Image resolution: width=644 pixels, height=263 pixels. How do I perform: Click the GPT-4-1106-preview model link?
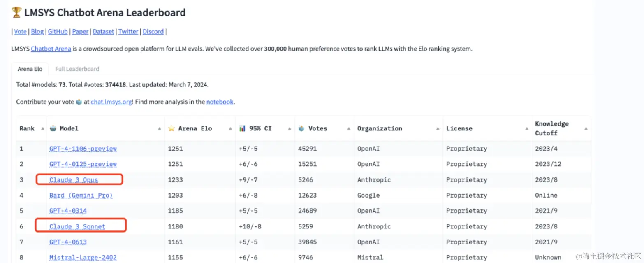[83, 149]
